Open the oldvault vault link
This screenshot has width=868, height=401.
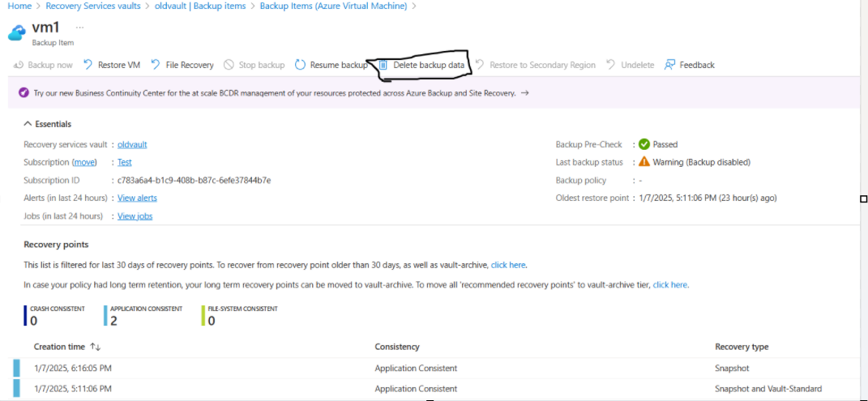click(x=132, y=144)
